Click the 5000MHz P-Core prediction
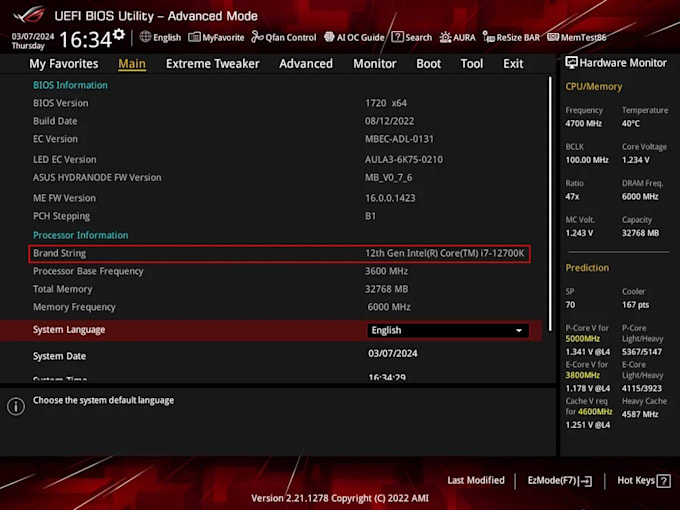Image resolution: width=680 pixels, height=510 pixels. point(582,339)
